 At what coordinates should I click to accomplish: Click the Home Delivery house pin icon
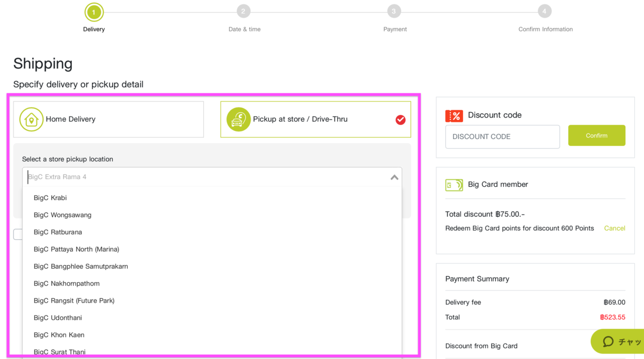pyautogui.click(x=31, y=119)
